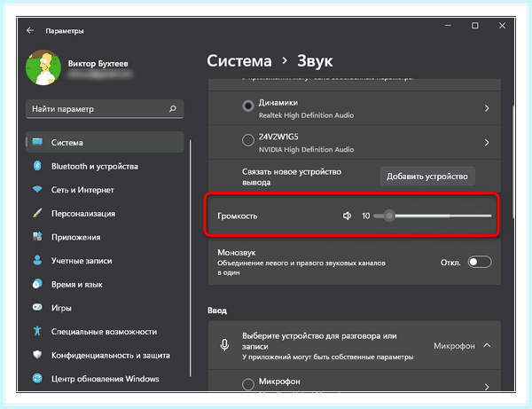Viewport: 532px width, 409px height.
Task: Click the Bluetooth icon in sidebar
Action: coord(37,166)
